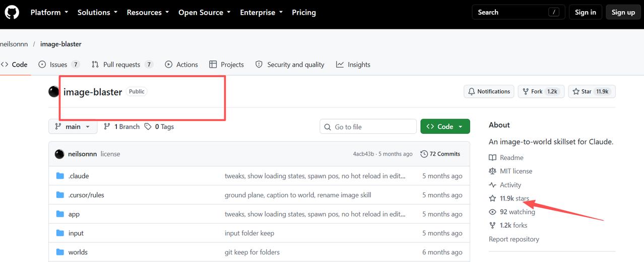Click the folder icon for input
The image size is (644, 262).
60,233
